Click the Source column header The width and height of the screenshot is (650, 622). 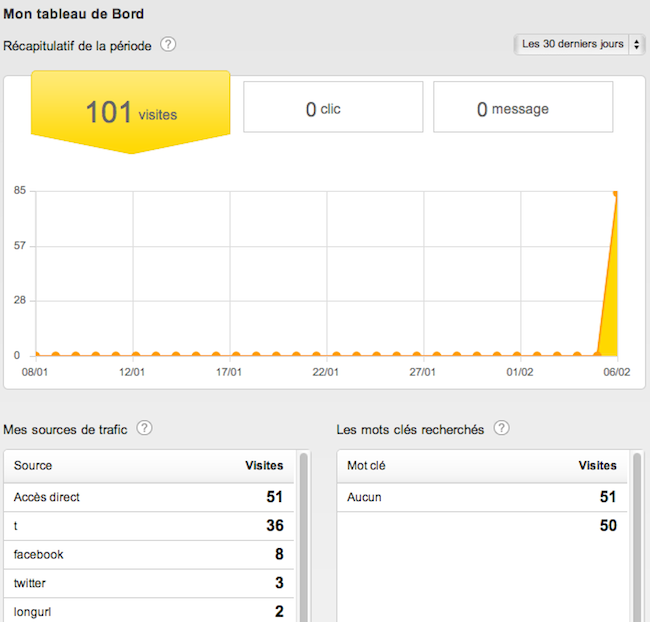pos(33,466)
